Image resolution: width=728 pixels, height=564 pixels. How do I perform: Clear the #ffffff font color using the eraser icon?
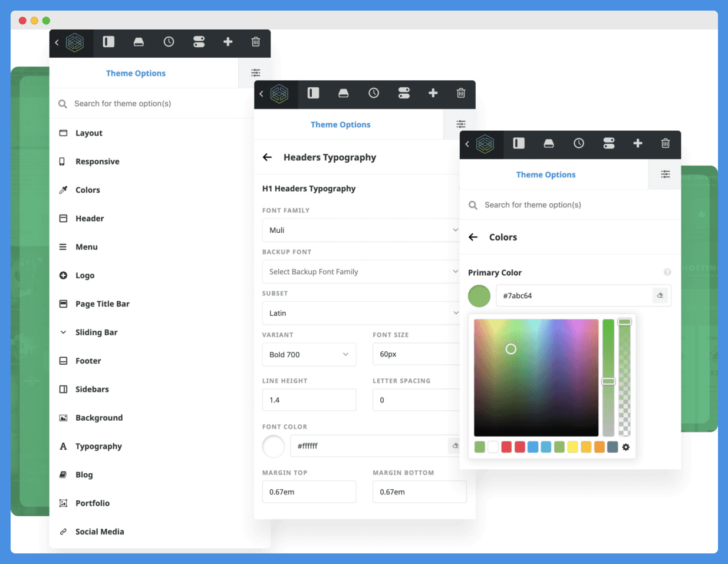click(x=454, y=446)
